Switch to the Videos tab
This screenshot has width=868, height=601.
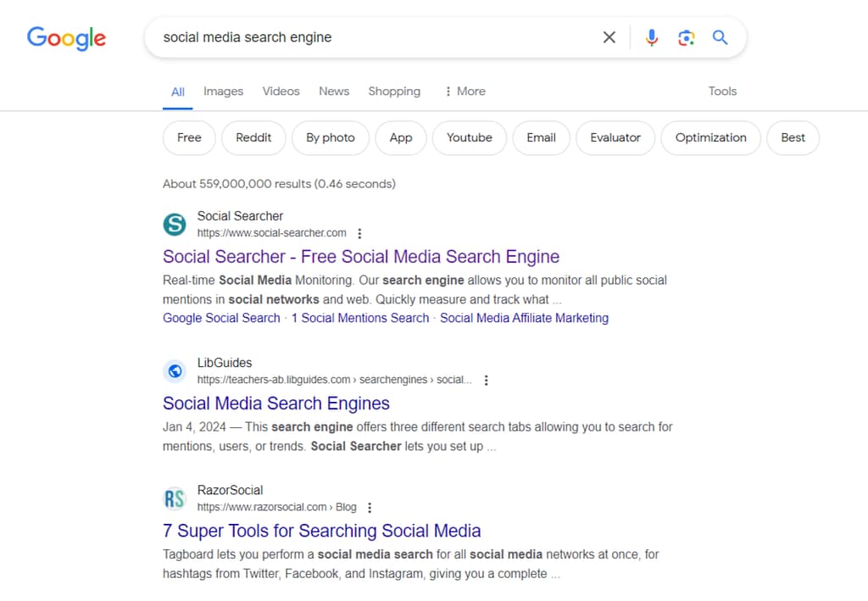tap(281, 92)
